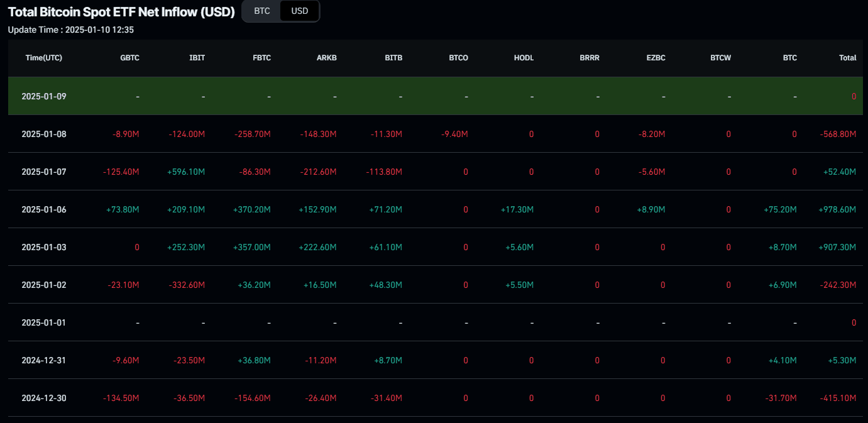Image resolution: width=868 pixels, height=423 pixels.
Task: Click the 2025-01-08 date cell
Action: pos(44,134)
